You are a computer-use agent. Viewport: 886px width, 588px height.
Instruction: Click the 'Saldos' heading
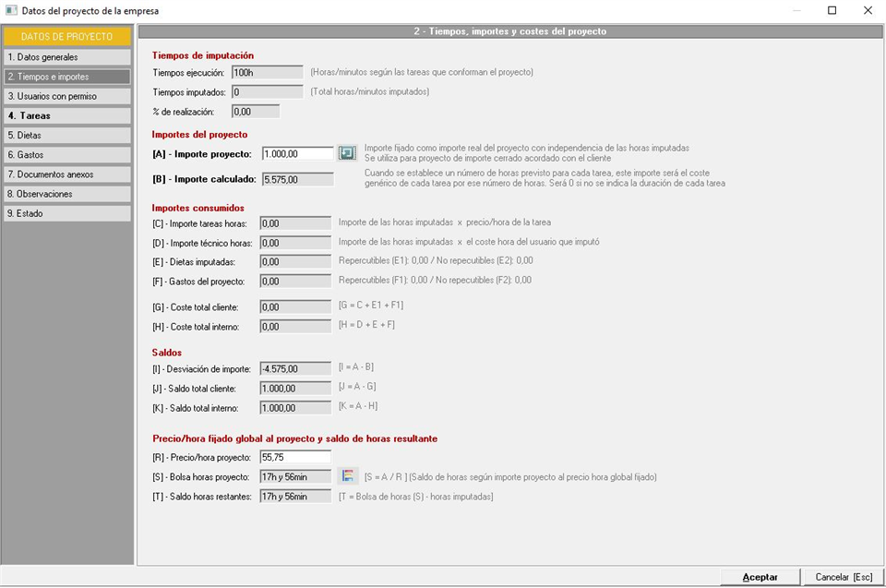click(x=167, y=353)
